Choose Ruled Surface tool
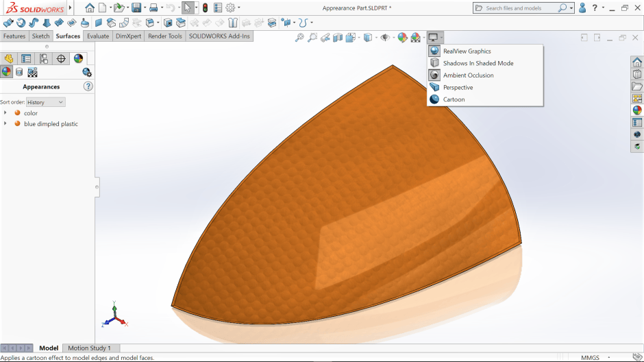 coord(123,23)
